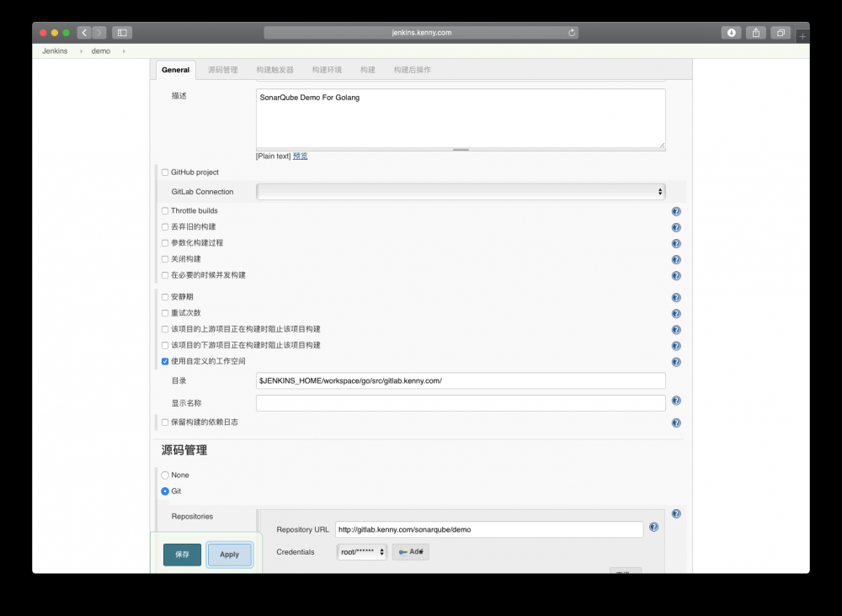Click the help icon next to Throttle builds
This screenshot has height=616, width=842.
(675, 211)
